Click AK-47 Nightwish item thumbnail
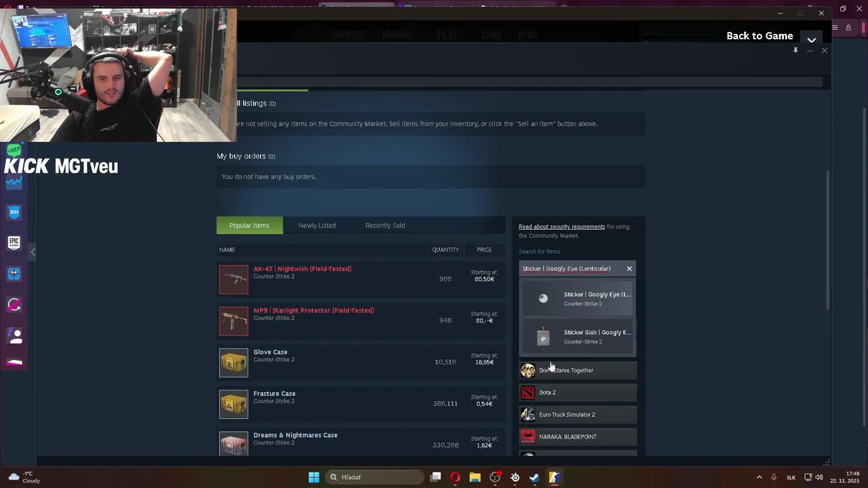The image size is (868, 488). tap(234, 279)
